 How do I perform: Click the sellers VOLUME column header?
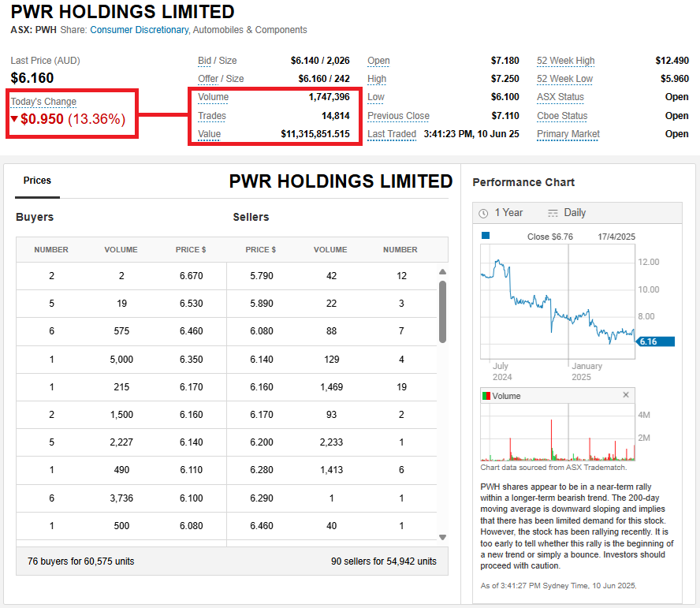(x=330, y=249)
